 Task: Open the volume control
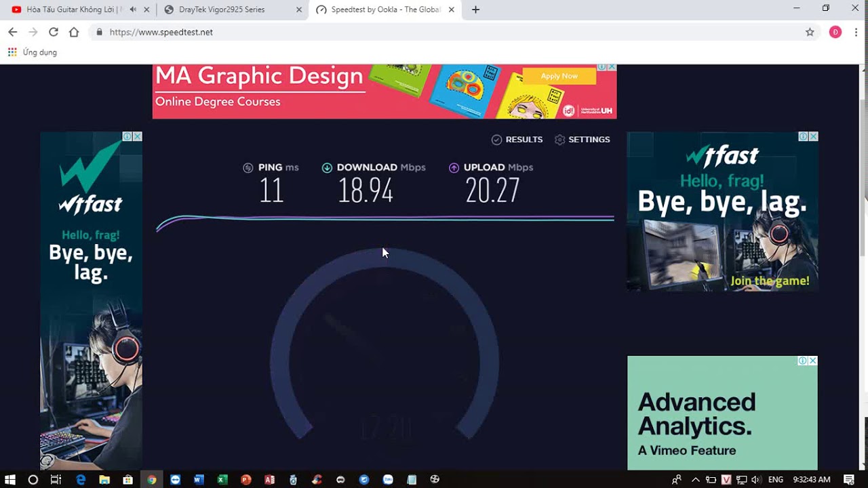tap(756, 479)
